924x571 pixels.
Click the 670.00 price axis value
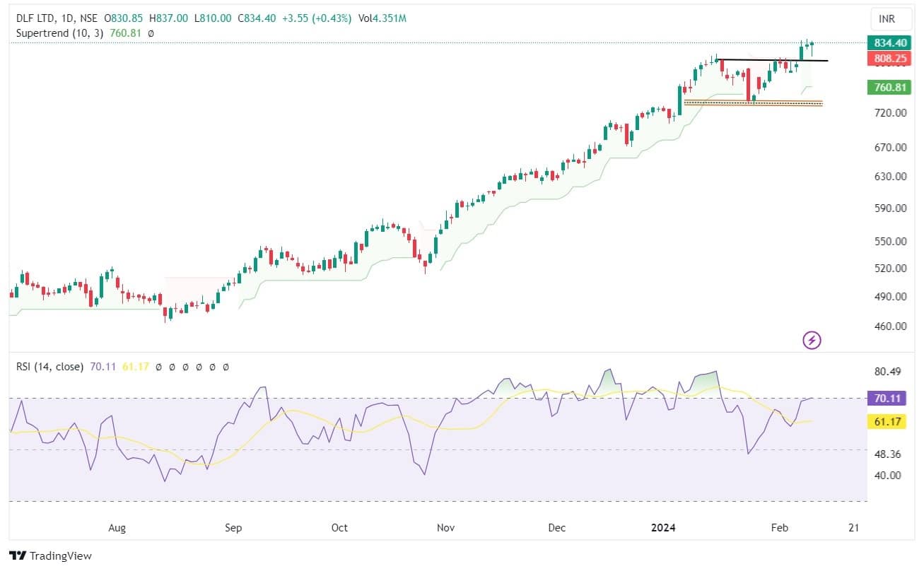coord(890,148)
